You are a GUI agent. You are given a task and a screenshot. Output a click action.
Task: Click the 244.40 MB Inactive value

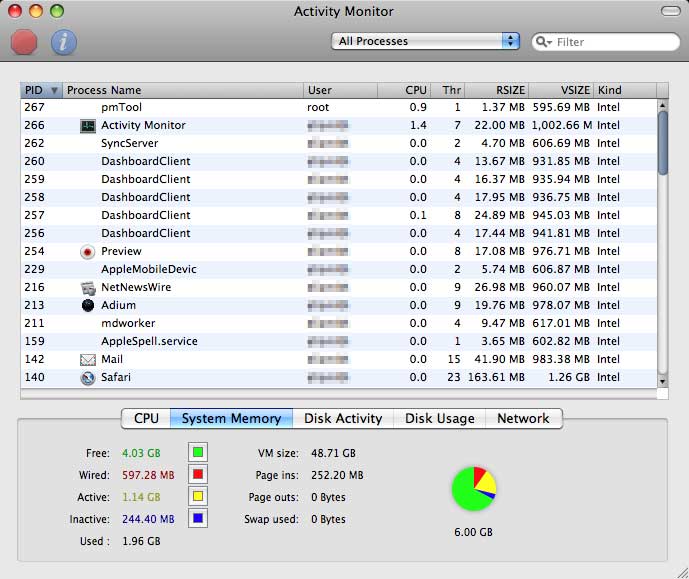148,519
